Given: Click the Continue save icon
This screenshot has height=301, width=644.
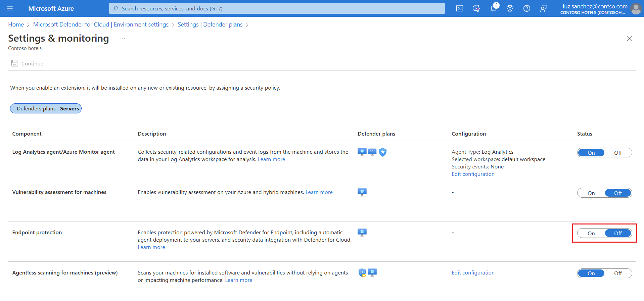Looking at the screenshot, I should coord(15,63).
